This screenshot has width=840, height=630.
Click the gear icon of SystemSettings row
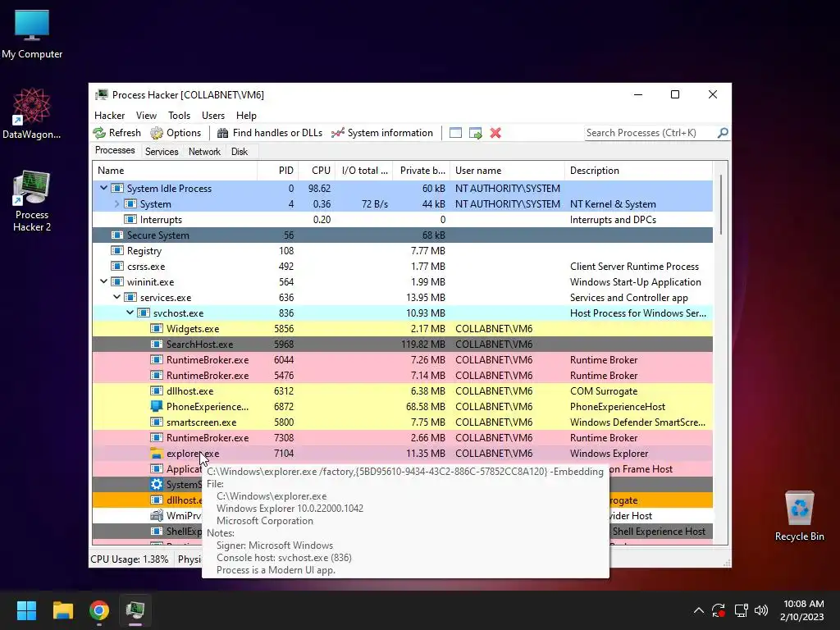(157, 484)
